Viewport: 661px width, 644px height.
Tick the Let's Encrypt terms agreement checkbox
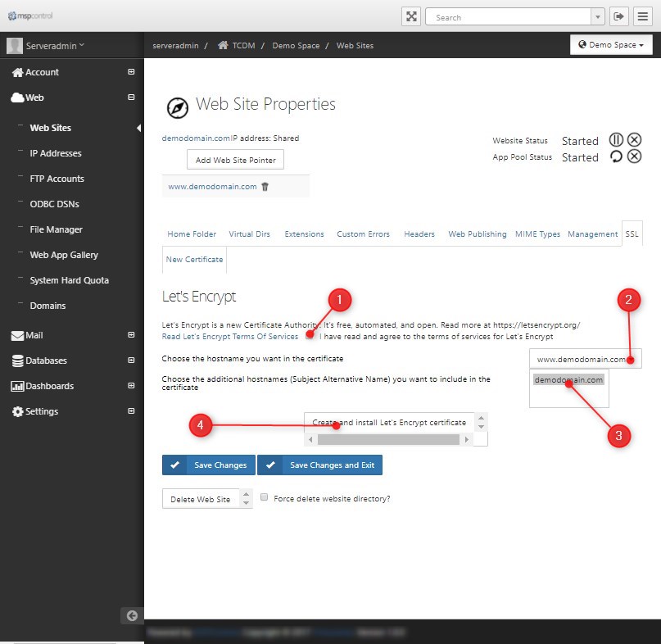pyautogui.click(x=310, y=336)
